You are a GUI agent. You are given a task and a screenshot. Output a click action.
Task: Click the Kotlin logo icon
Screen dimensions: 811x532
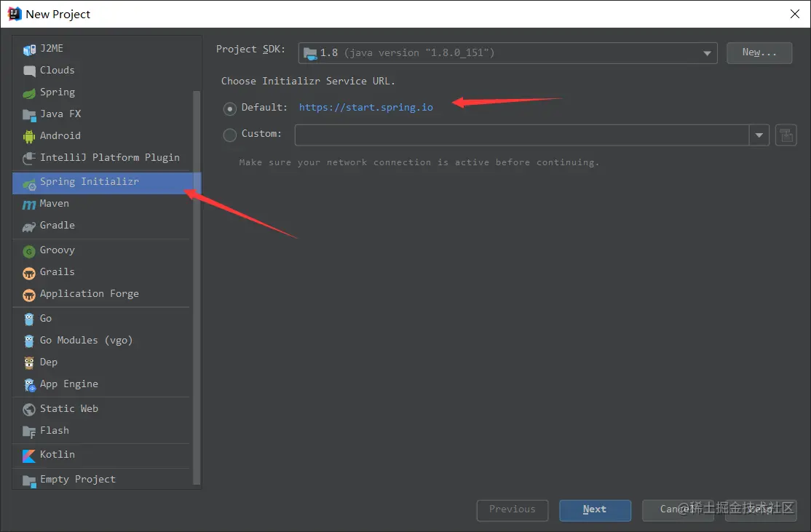tap(29, 456)
